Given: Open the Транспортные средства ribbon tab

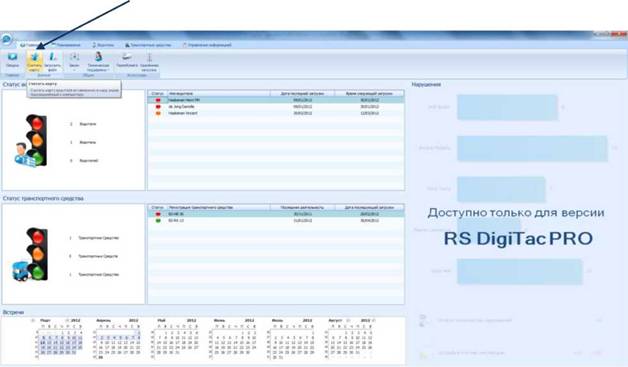Looking at the screenshot, I should pos(148,45).
